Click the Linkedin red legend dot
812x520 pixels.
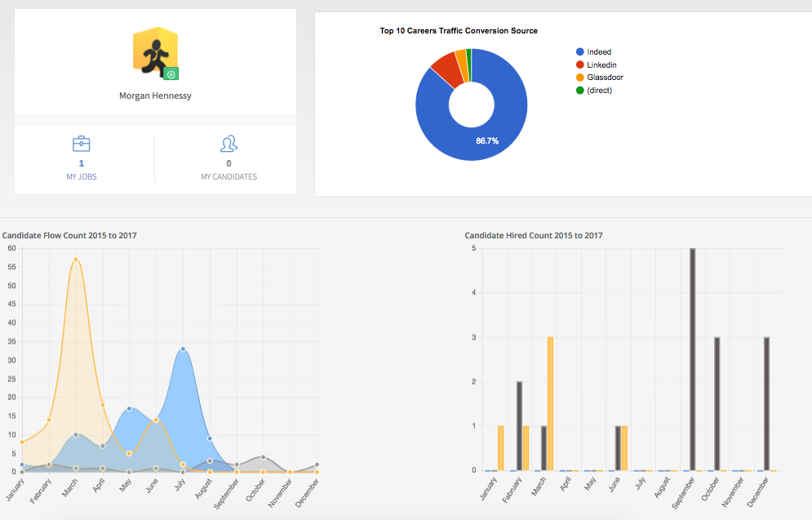579,64
